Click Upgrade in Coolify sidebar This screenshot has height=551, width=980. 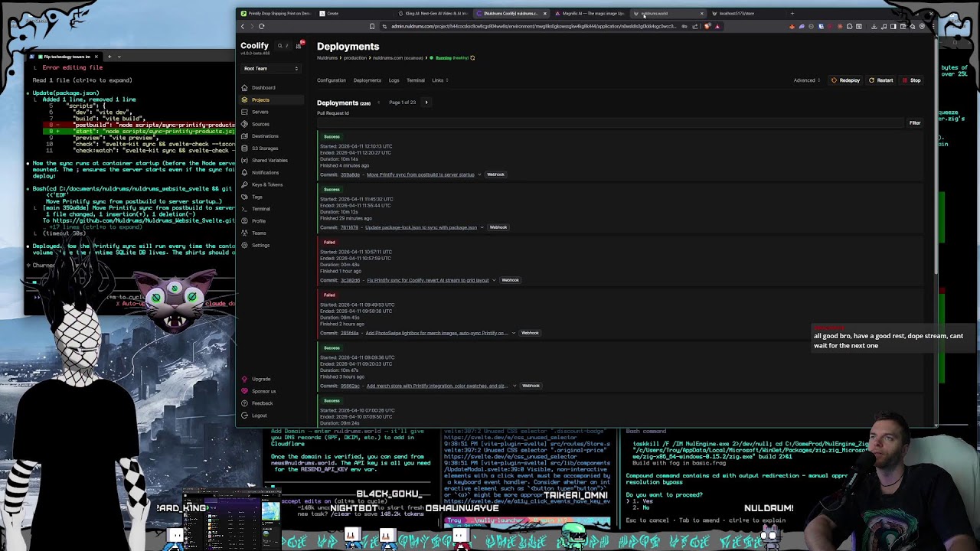coord(261,379)
